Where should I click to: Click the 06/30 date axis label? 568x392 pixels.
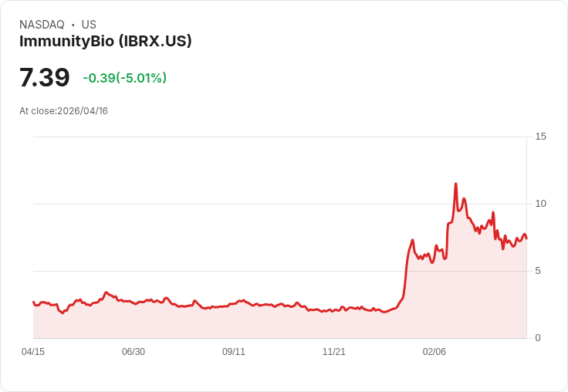click(134, 352)
